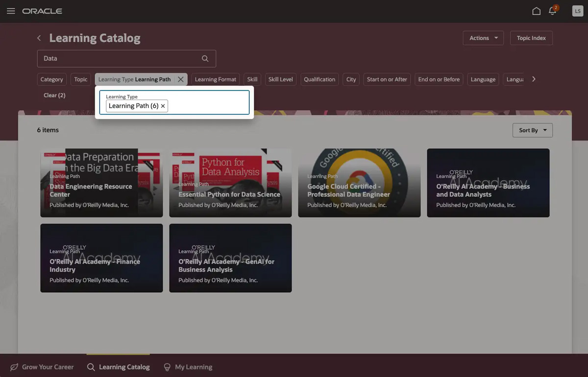Viewport: 588px width, 377px height.
Task: Open the Data Engineering Resource Center card
Action: (101, 183)
